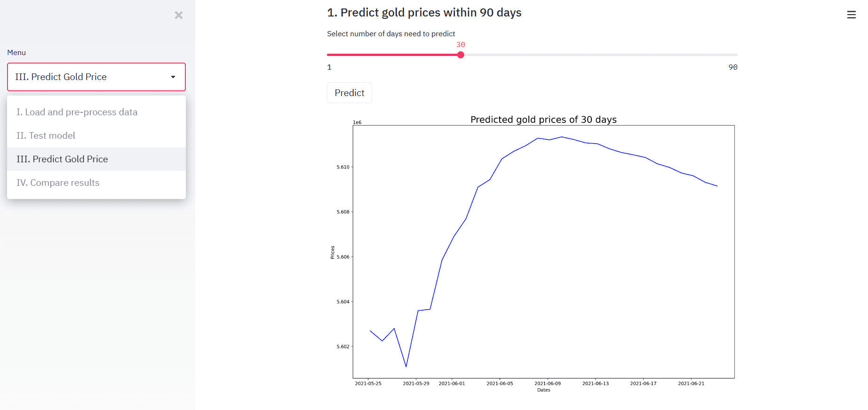Select I. Load and pre-process data
Image resolution: width=868 pixels, height=410 pixels.
77,112
